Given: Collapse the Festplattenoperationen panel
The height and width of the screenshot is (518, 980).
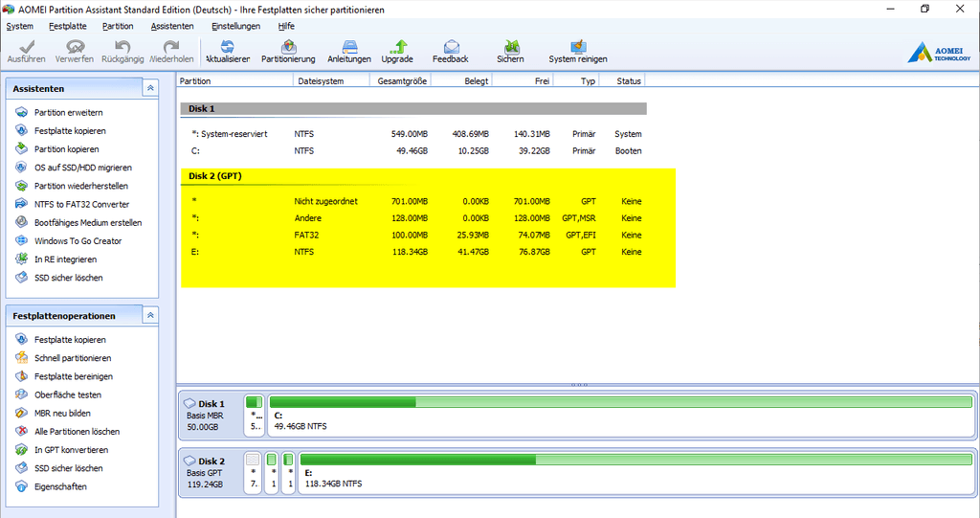Looking at the screenshot, I should tap(150, 315).
